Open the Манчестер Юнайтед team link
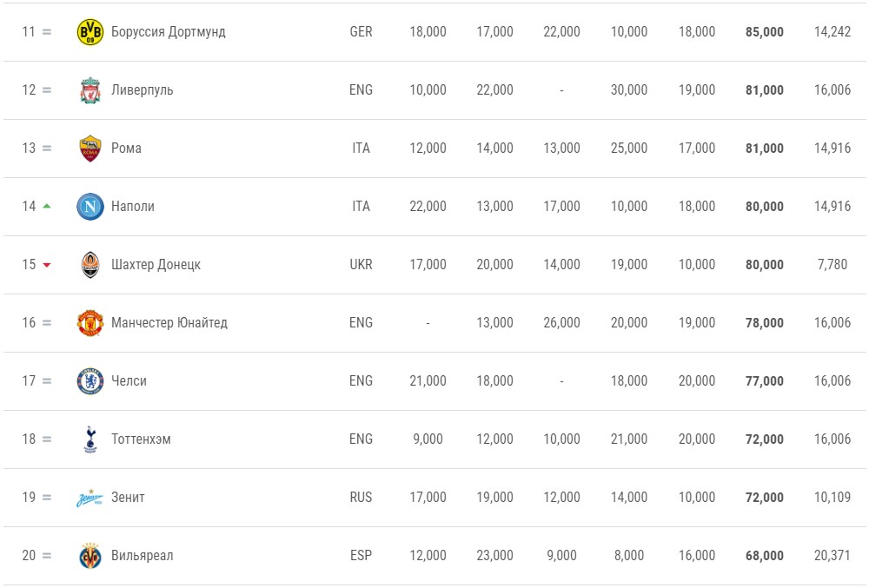 pos(169,322)
